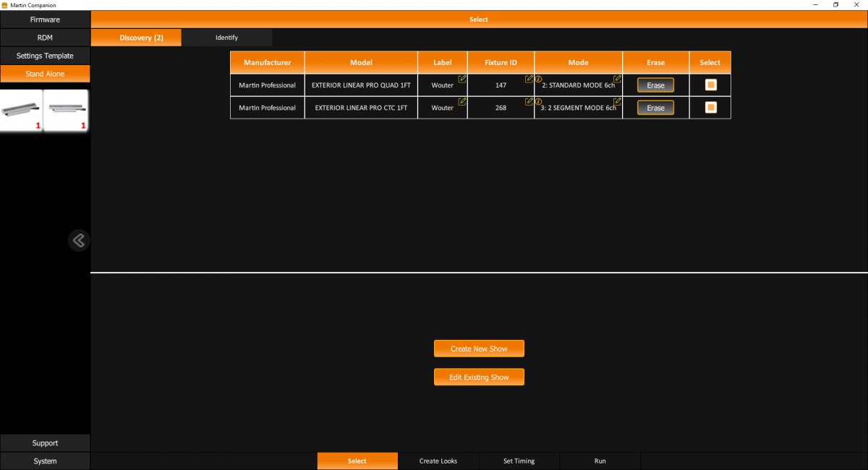
Task: Click the 268 fixture ID value
Action: [501, 108]
